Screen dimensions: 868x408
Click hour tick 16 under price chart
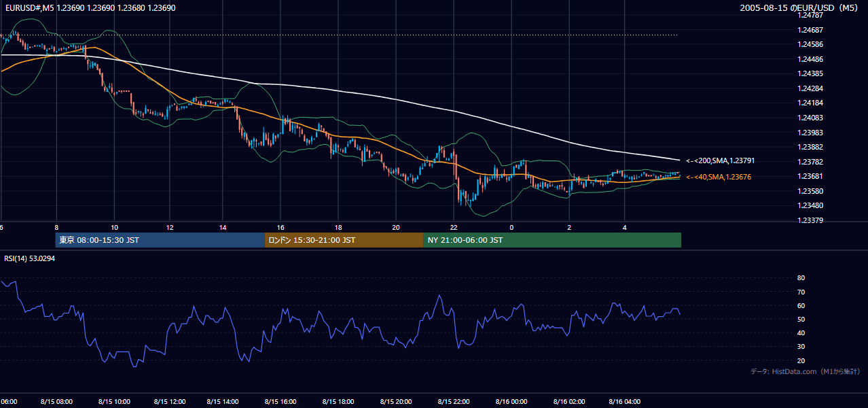(280, 228)
